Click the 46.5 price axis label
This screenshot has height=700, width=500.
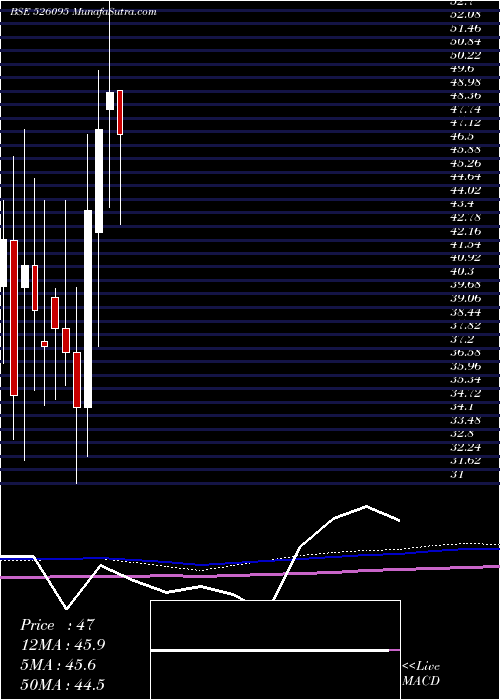point(462,136)
